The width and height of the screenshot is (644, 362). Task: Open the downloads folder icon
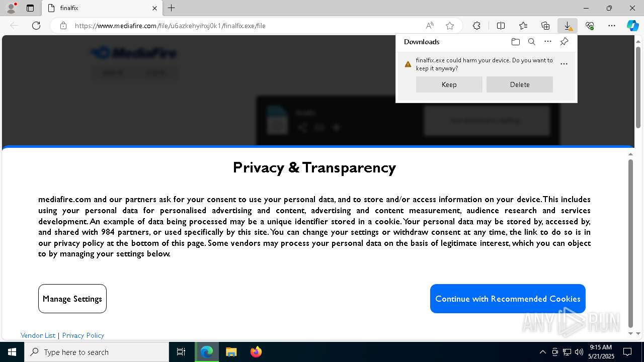pos(516,42)
